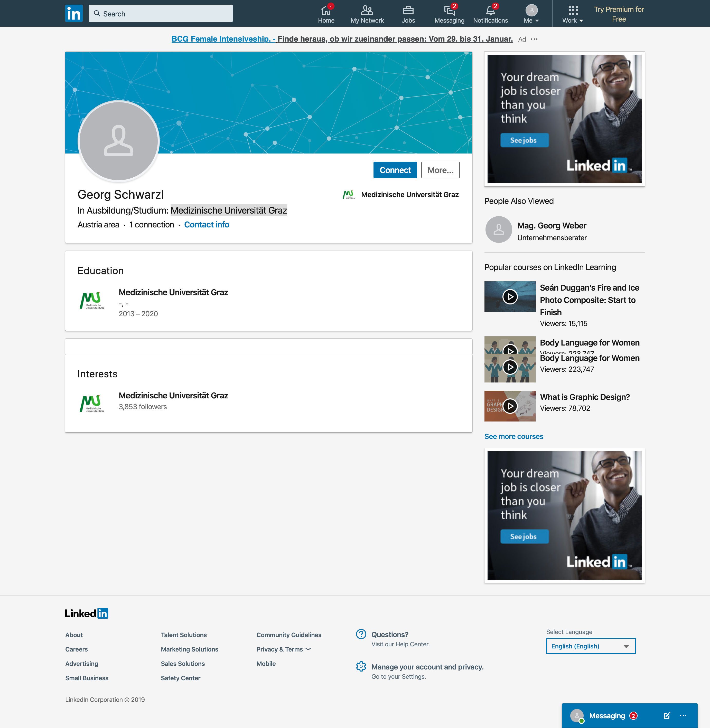Viewport: 710px width, 728px height.
Task: Click the university logo in Education section
Action: (x=92, y=301)
